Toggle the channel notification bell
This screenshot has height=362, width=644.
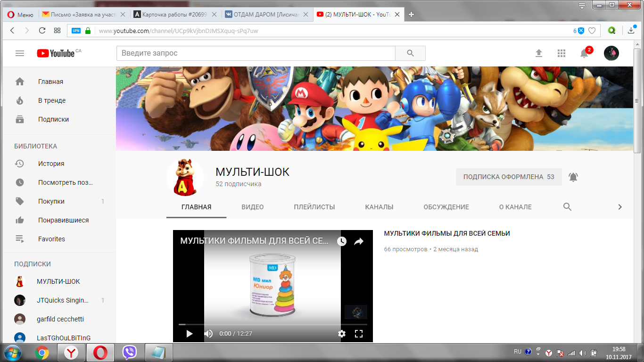tap(573, 177)
